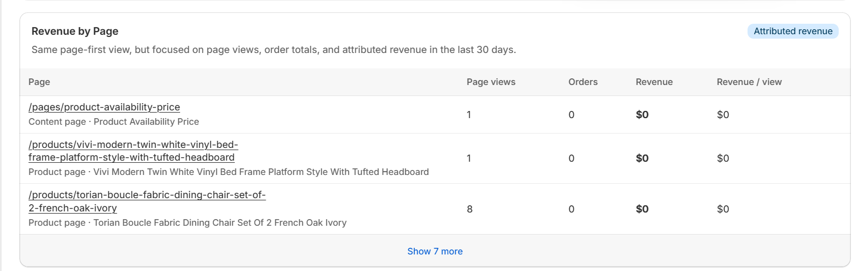This screenshot has height=271, width=868.
Task: Click the card description about last 30 days
Action: [273, 50]
